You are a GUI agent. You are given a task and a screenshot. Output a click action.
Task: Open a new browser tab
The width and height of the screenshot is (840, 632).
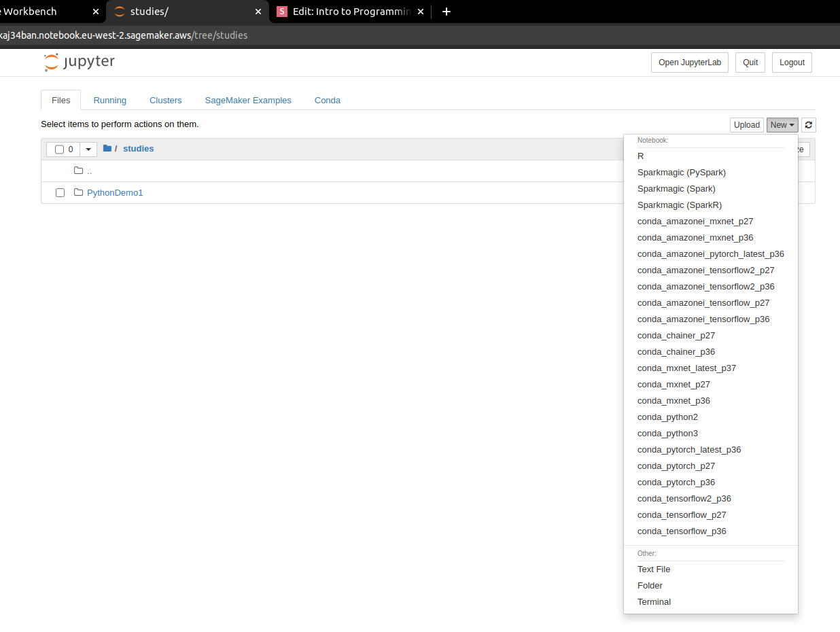tap(447, 12)
